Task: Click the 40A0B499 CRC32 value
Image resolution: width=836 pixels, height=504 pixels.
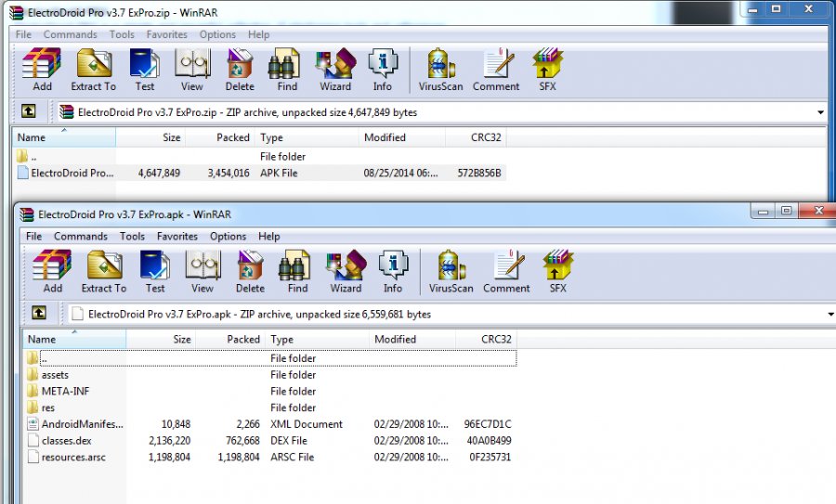Action: pyautogui.click(x=489, y=441)
